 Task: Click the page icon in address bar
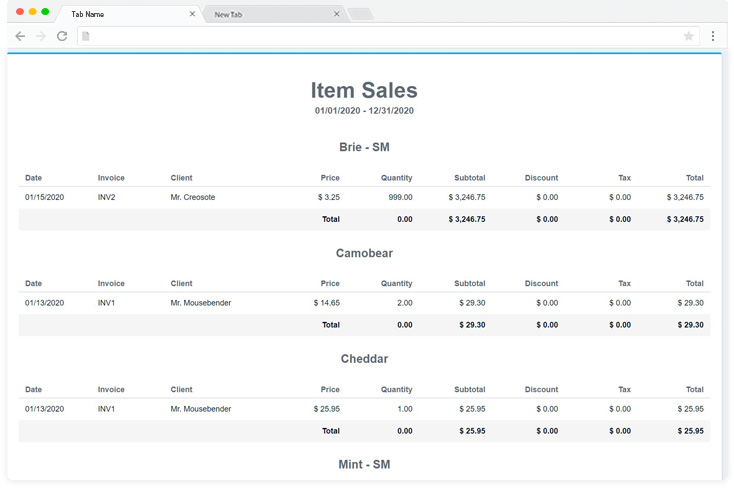coord(86,36)
